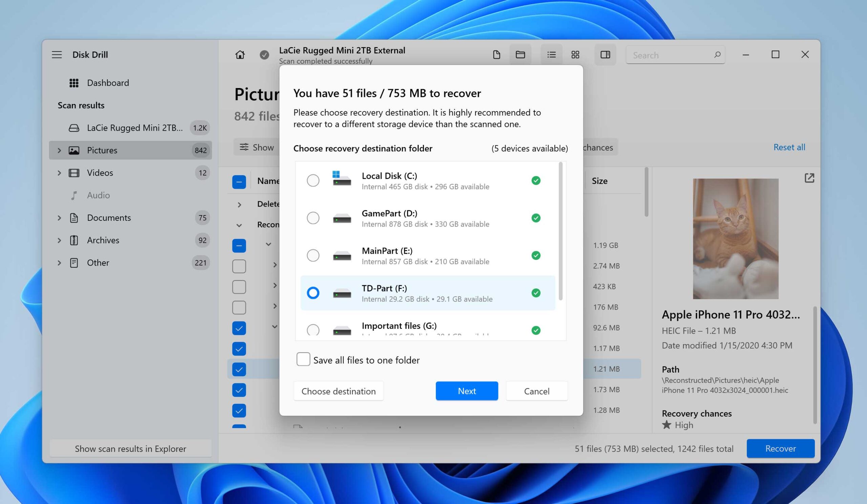
Task: Select Important files (G:) radio button
Action: 313,330
